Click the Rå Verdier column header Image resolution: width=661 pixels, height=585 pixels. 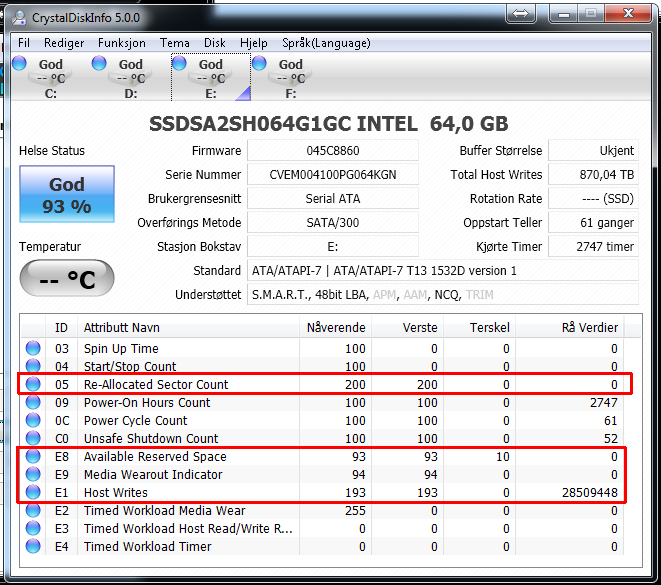(570, 327)
